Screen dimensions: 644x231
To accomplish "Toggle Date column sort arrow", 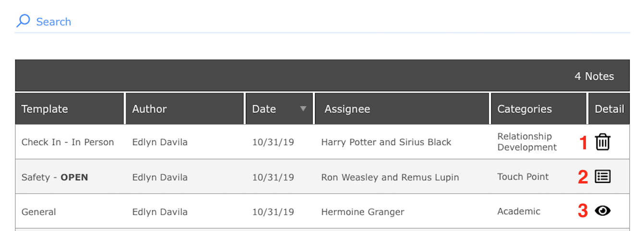I will pos(303,109).
